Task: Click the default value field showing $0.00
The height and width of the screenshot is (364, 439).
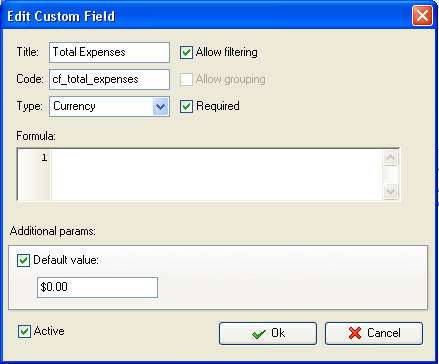Action: click(97, 287)
